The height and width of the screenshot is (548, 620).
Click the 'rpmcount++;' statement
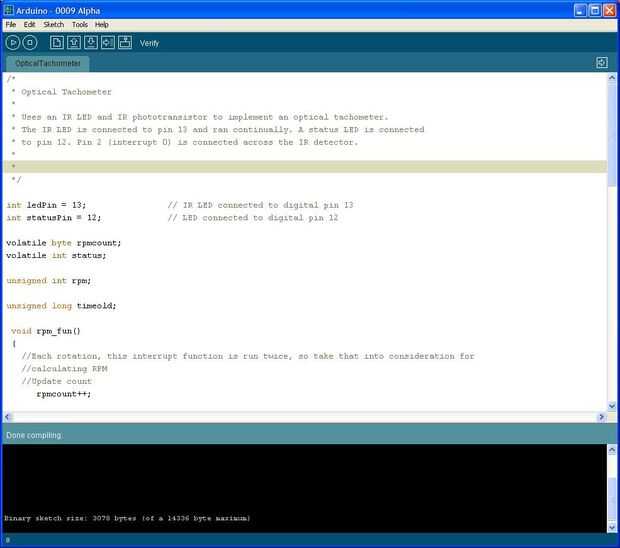(64, 394)
